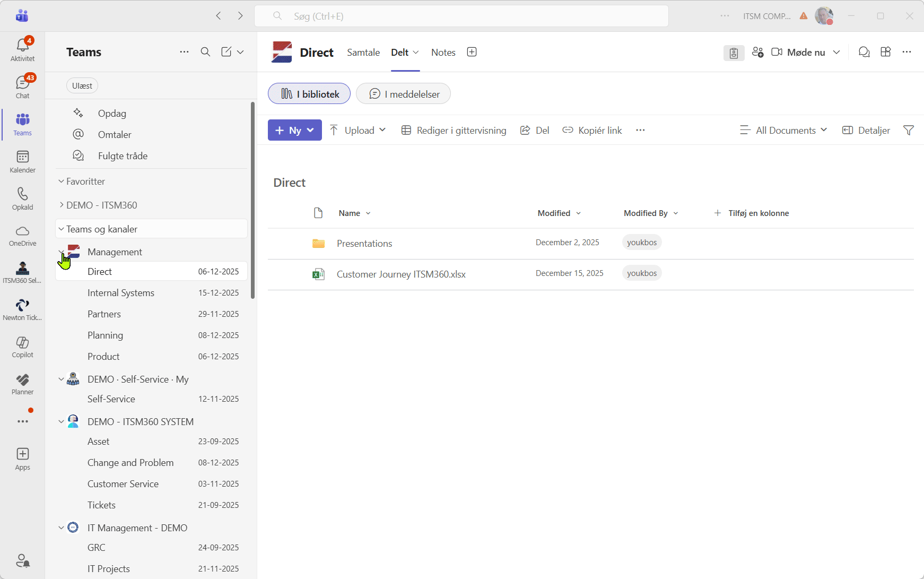Open the Customer Journey ITSM360.xlsx file
The image size is (924, 579).
[x=401, y=274]
